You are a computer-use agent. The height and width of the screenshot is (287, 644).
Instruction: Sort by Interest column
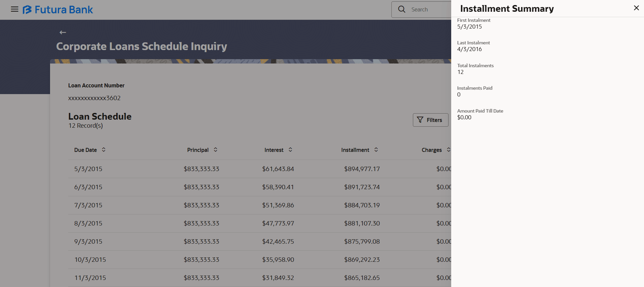point(291,150)
